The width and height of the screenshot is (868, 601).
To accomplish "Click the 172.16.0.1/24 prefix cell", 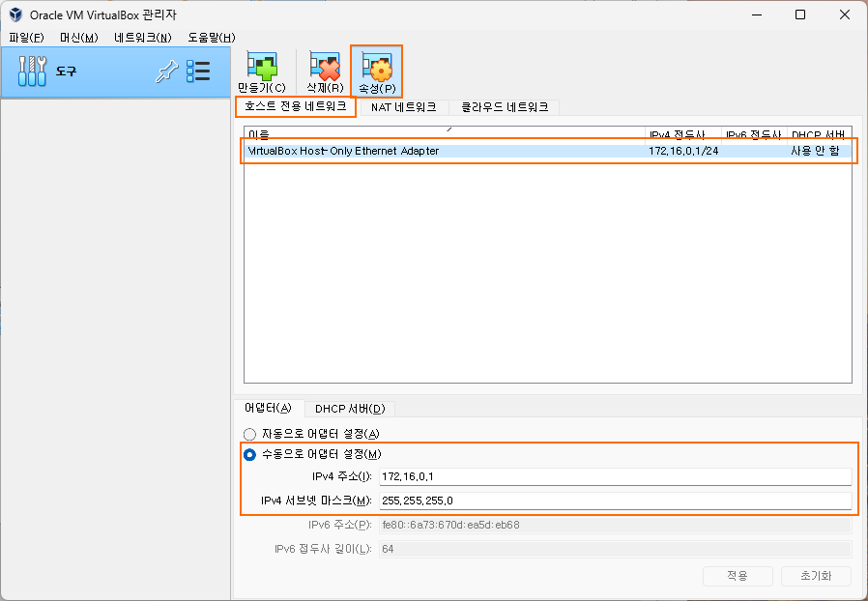I will click(683, 151).
